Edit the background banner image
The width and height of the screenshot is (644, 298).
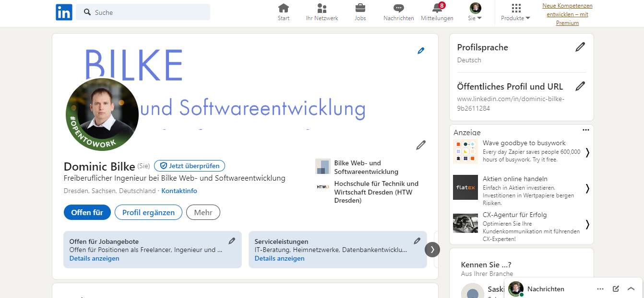click(x=421, y=50)
